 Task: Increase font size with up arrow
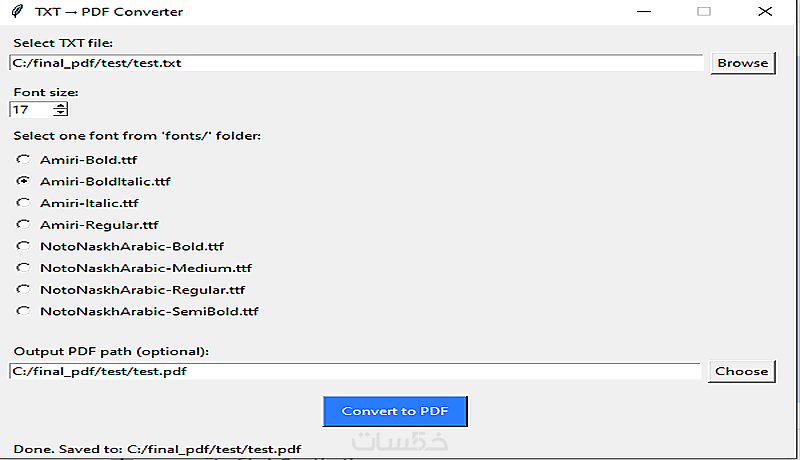[x=61, y=106]
